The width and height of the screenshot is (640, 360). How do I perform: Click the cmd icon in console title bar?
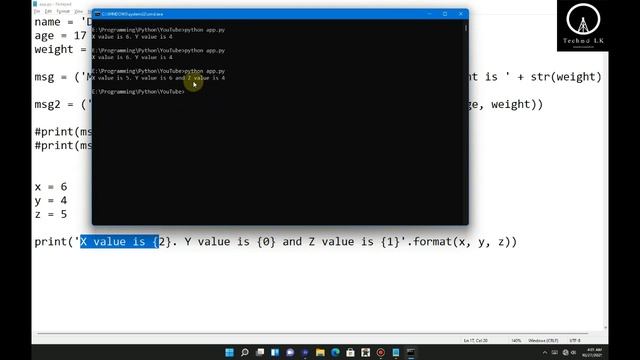97,14
